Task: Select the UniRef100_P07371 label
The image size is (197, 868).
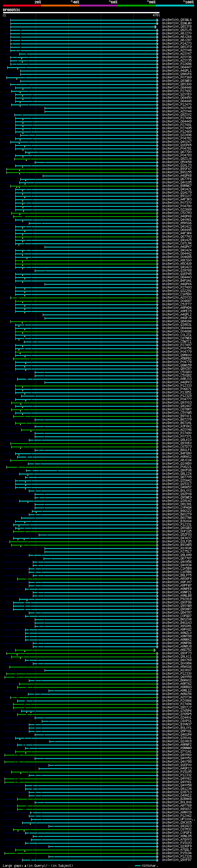Action: pos(177,436)
